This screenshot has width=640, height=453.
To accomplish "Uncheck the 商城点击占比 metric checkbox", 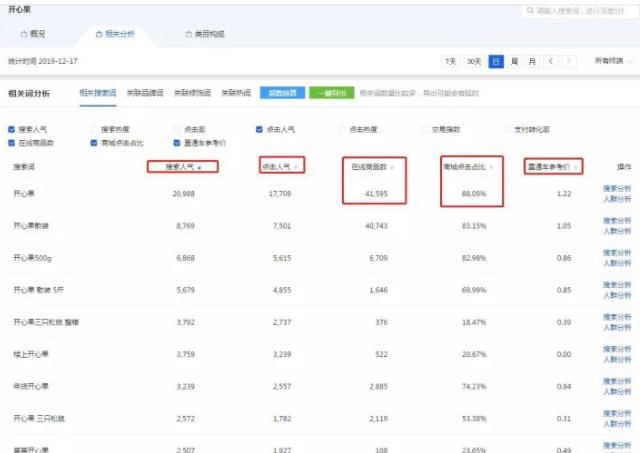I will coord(94,143).
